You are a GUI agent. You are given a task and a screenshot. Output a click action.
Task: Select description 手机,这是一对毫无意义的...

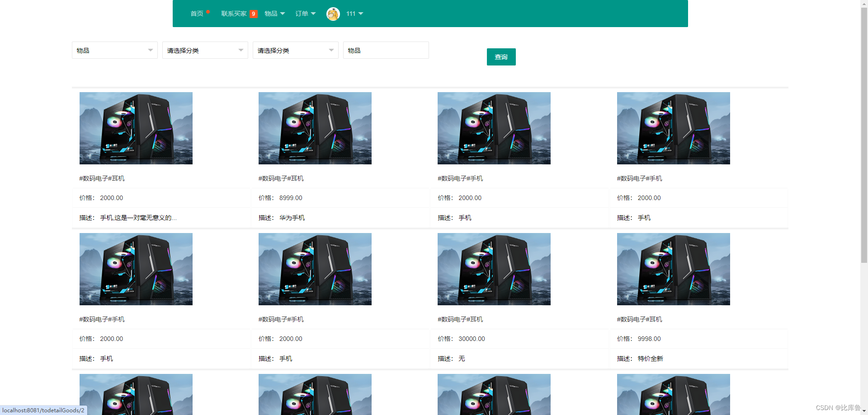138,218
